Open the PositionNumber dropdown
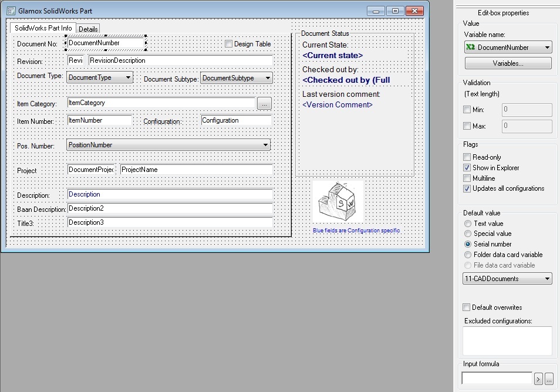 point(168,145)
